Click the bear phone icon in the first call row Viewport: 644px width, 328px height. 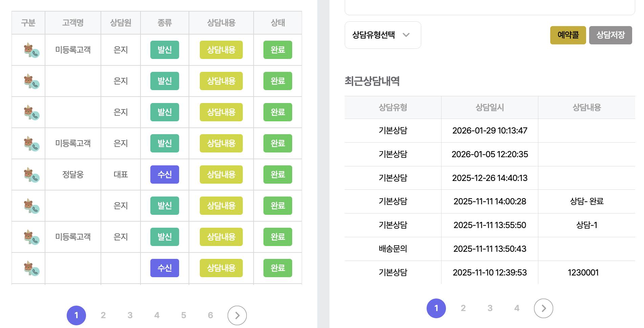click(x=31, y=50)
